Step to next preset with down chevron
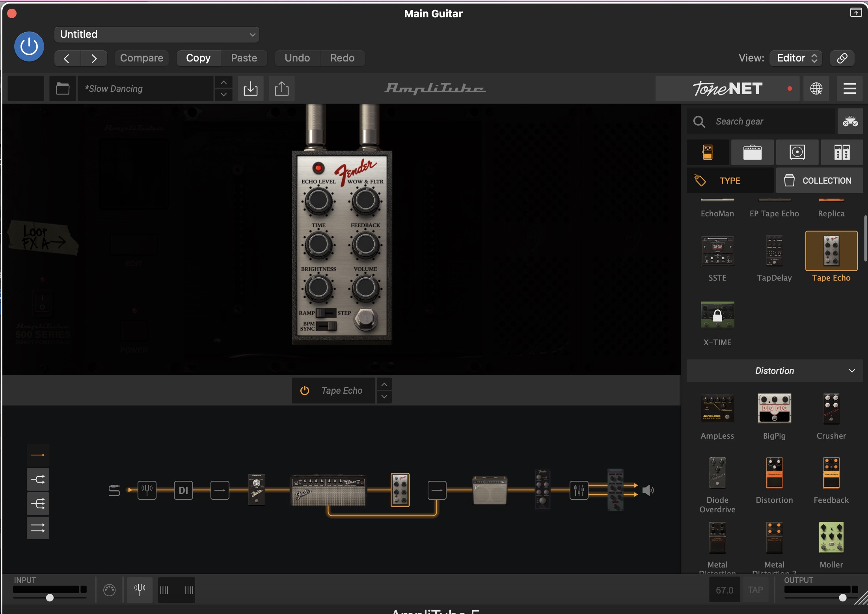The image size is (868, 614). (224, 95)
